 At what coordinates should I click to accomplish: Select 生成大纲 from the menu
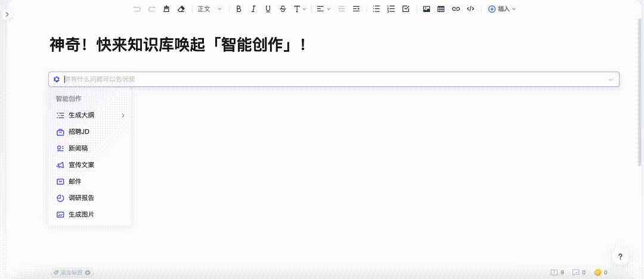click(90, 116)
